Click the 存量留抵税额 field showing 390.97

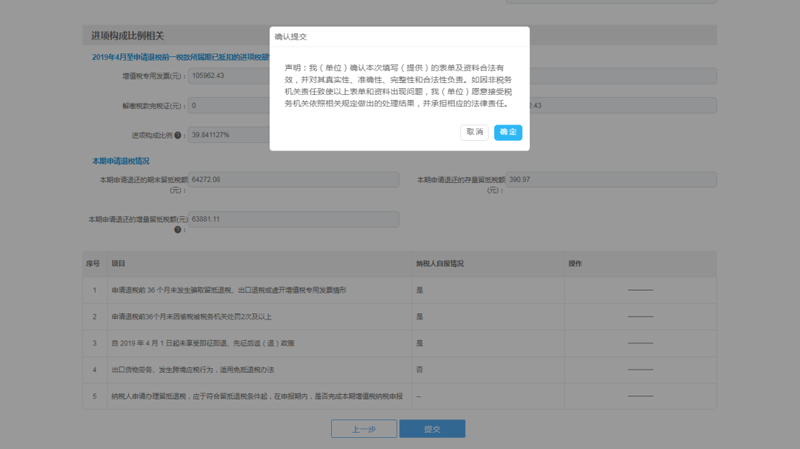(611, 180)
